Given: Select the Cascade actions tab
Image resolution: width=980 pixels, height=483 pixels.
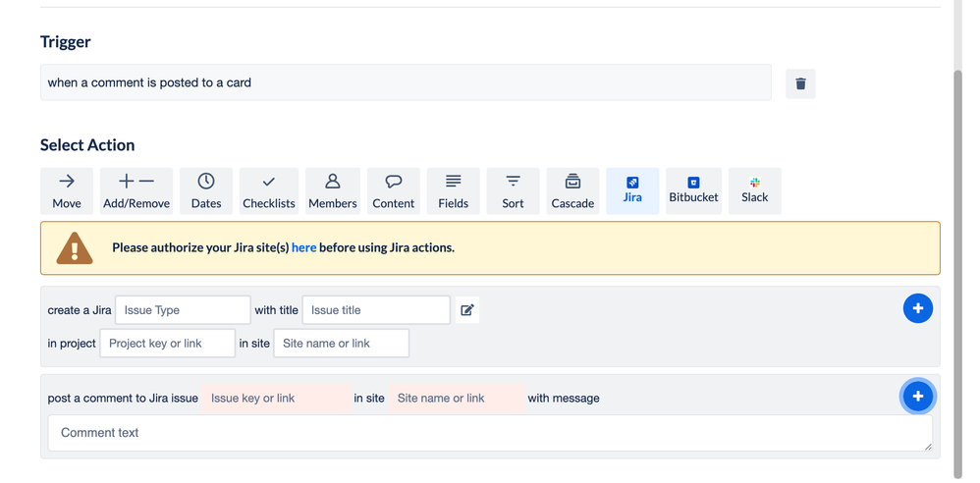Looking at the screenshot, I should pos(572,191).
